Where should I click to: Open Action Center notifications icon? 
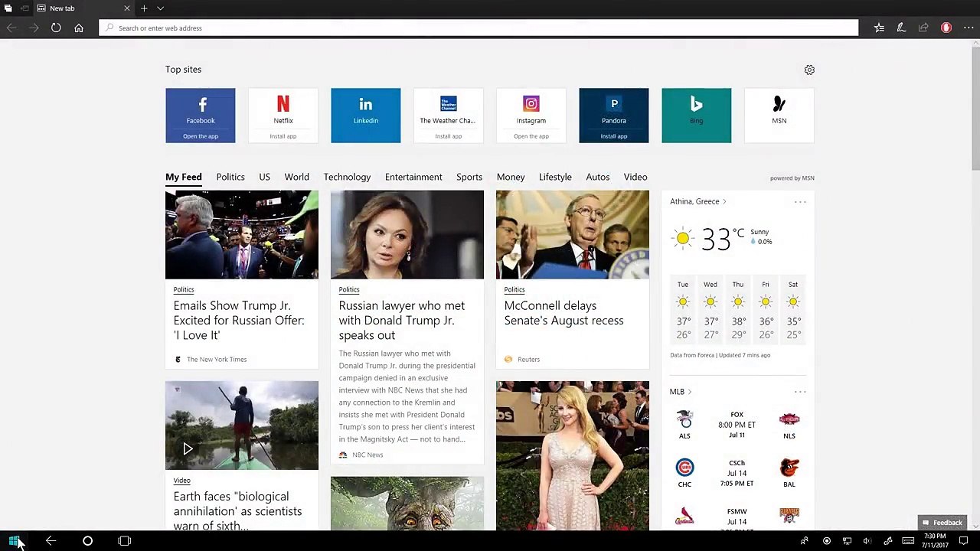(x=964, y=541)
